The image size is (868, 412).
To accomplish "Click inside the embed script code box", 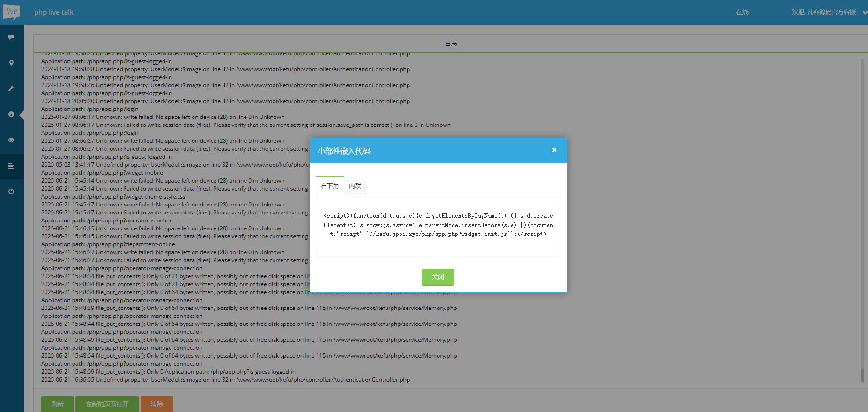I will coord(438,225).
